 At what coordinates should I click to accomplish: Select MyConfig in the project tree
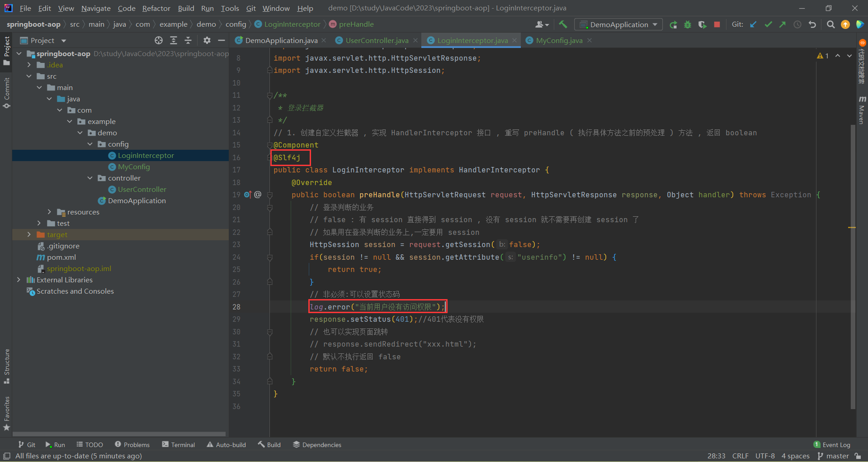tap(134, 167)
